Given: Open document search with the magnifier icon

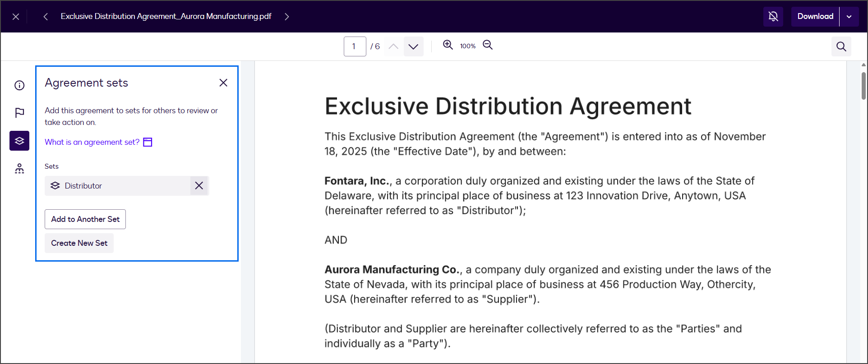Looking at the screenshot, I should pyautogui.click(x=841, y=46).
